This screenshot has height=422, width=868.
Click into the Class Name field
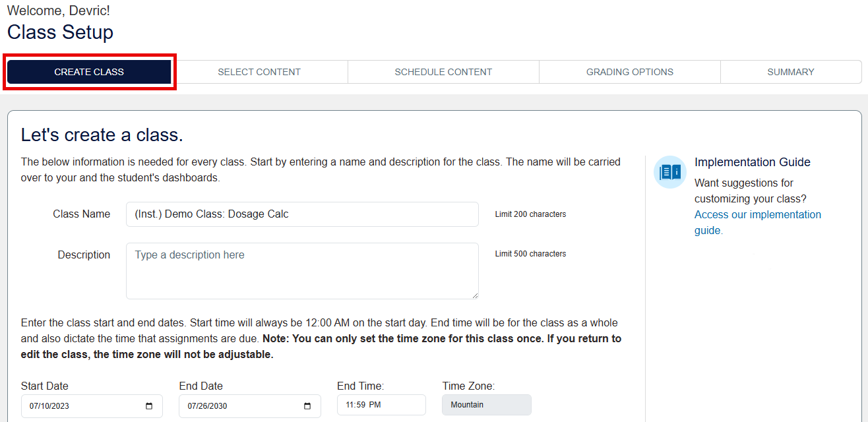point(302,214)
